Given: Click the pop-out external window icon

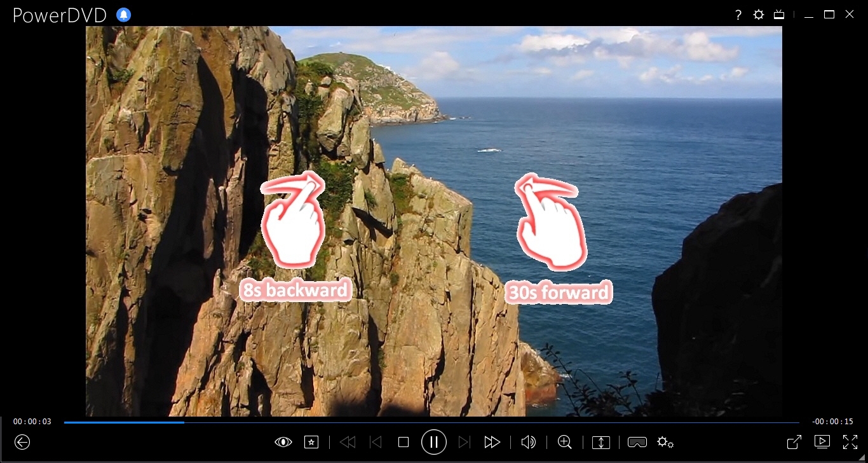Looking at the screenshot, I should point(794,442).
